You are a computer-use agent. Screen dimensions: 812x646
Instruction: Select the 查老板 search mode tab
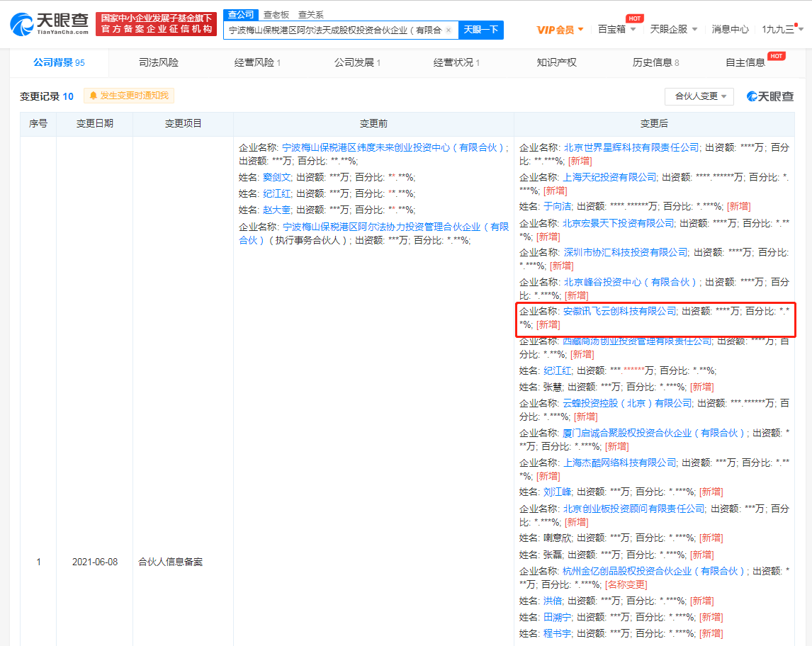click(x=276, y=14)
